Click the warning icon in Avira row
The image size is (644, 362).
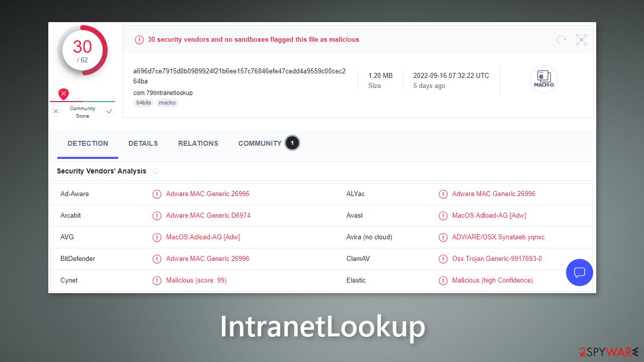(443, 237)
